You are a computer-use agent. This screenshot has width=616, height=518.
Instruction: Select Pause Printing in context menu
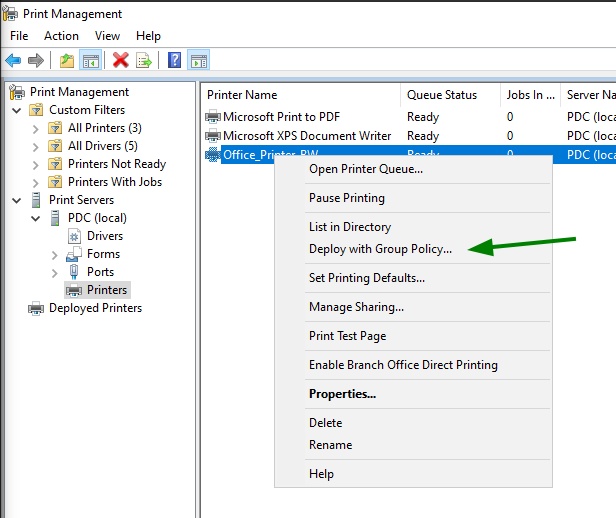[413, 198]
